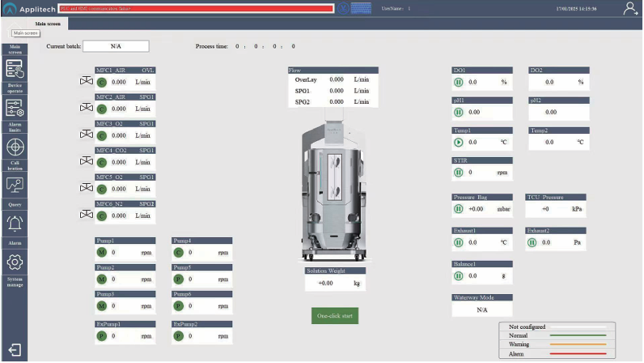644x363 pixels.
Task: Click the Waterway Mode N/A value
Action: (x=482, y=310)
